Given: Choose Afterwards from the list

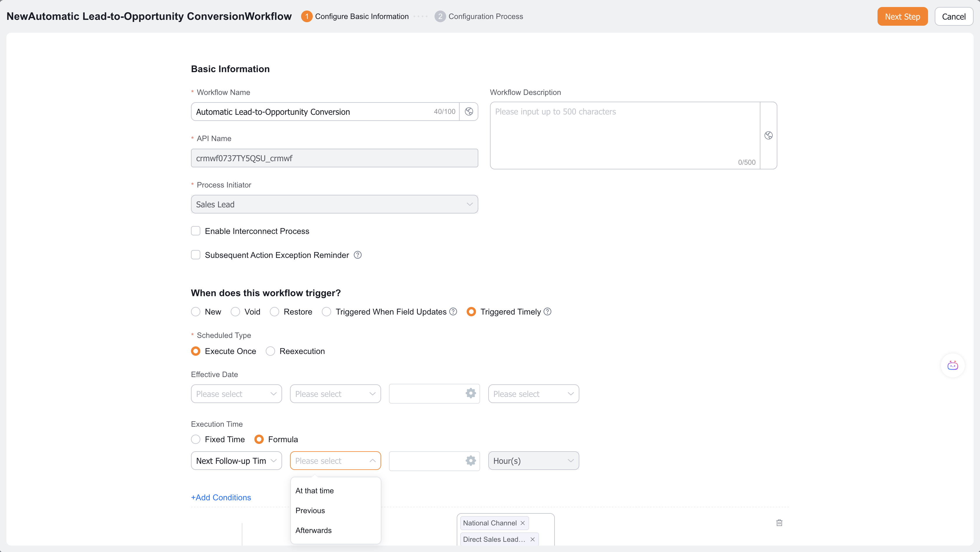Looking at the screenshot, I should [335, 530].
